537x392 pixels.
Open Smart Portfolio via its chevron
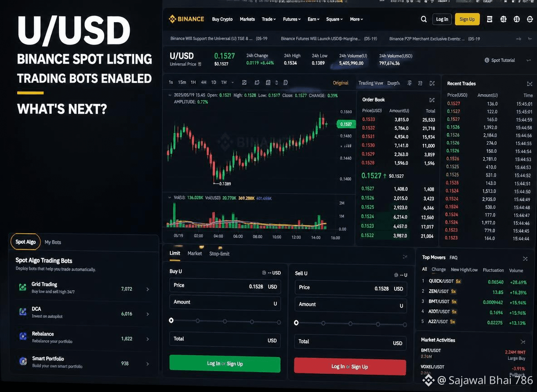pyautogui.click(x=147, y=363)
